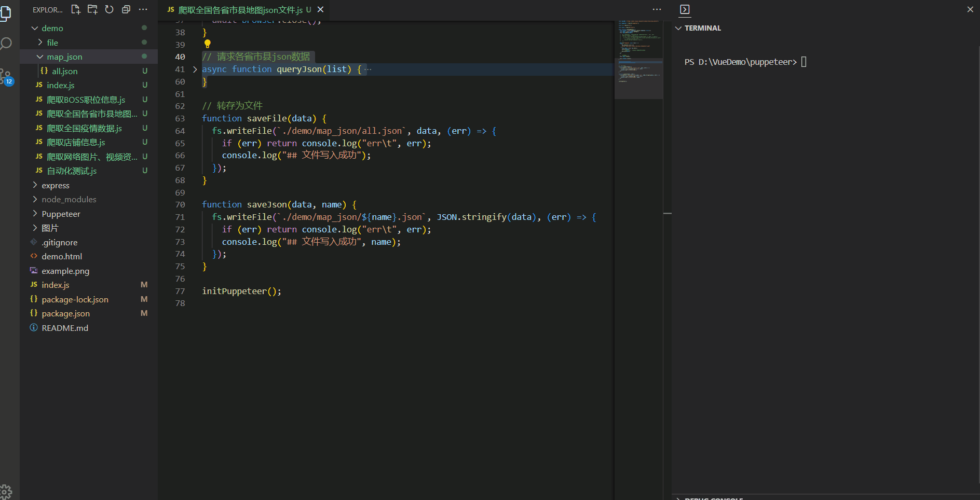Create a new folder in Explorer

click(x=92, y=9)
